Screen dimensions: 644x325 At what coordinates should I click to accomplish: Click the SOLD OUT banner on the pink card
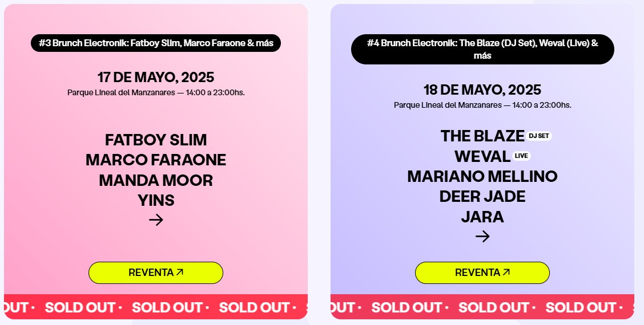[x=156, y=307]
